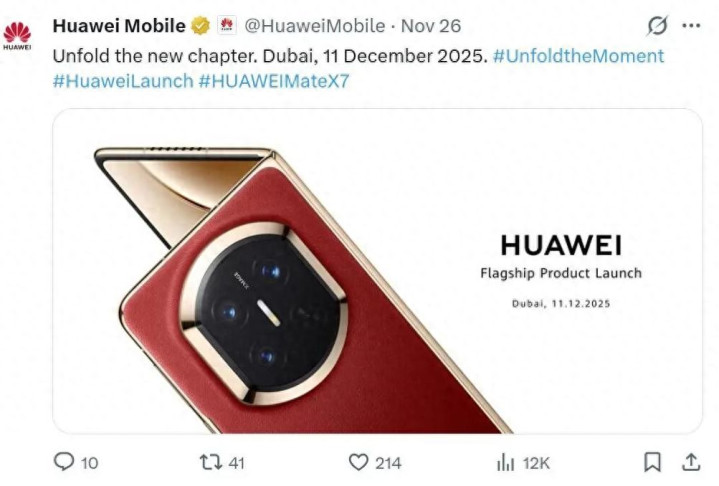Click the Huawei profile avatar logo

[17, 35]
